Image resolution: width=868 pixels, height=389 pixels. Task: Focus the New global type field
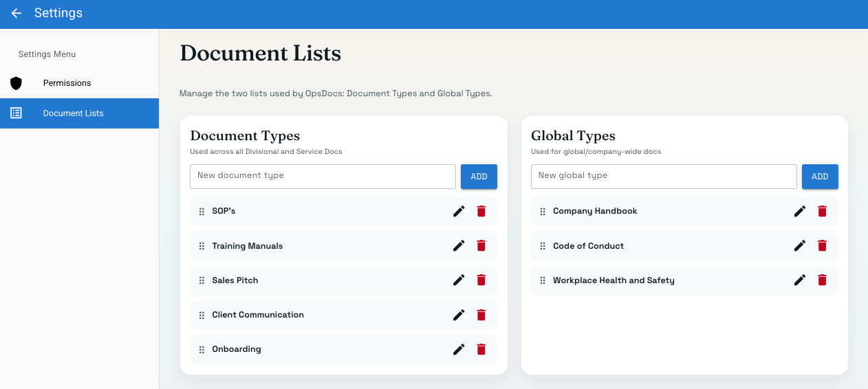[664, 176]
